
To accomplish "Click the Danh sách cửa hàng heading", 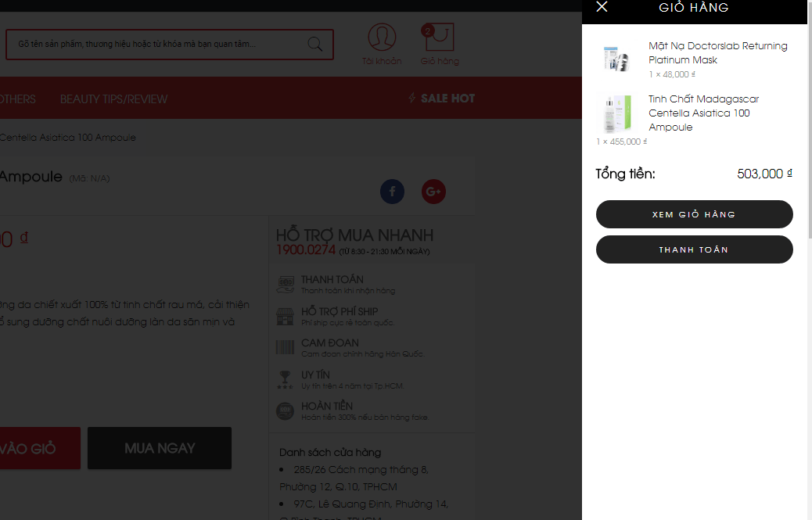I will click(330, 452).
